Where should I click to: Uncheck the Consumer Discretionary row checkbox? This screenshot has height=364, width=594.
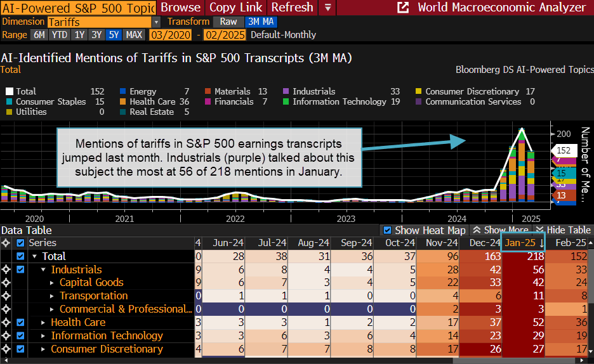[20, 349]
